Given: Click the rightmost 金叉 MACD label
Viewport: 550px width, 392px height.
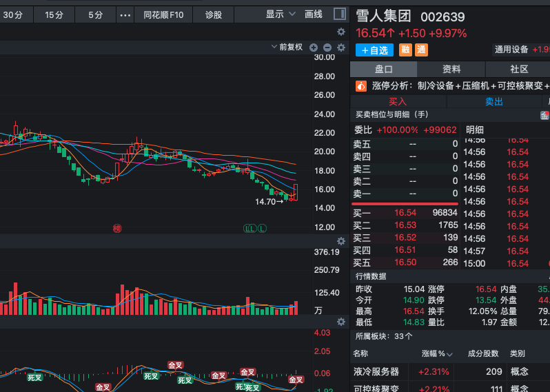Looking at the screenshot, I should point(296,380).
